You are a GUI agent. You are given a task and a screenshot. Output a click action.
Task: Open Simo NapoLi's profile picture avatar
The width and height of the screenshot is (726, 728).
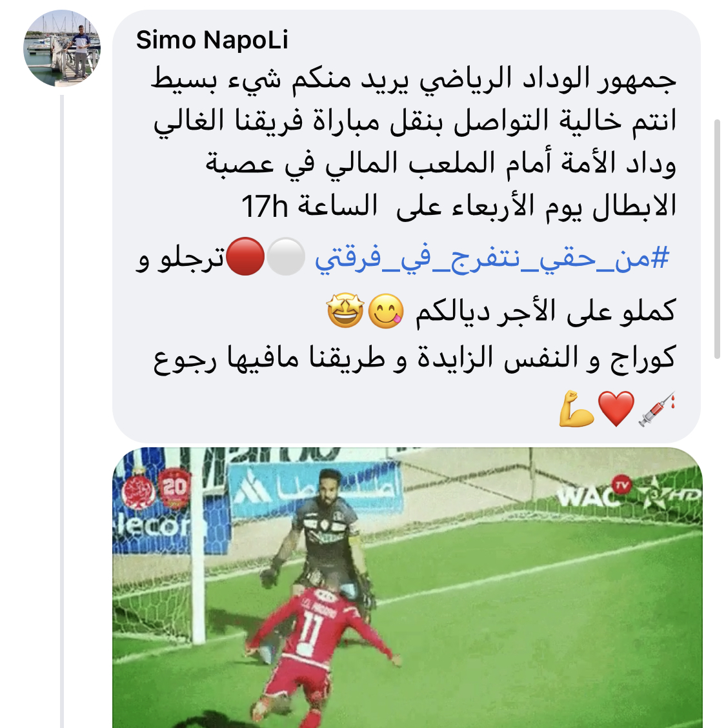click(62, 48)
